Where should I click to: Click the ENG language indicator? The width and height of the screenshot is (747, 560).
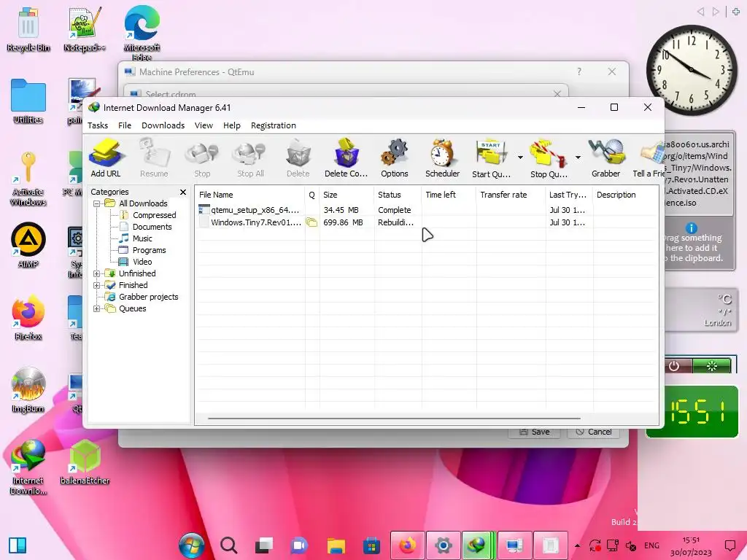(x=651, y=545)
